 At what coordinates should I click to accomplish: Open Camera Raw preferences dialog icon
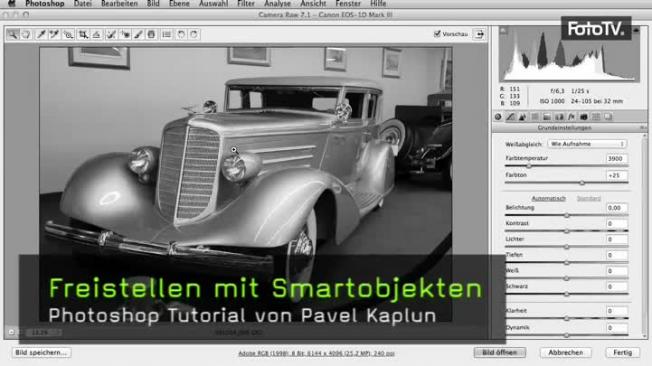click(166, 34)
